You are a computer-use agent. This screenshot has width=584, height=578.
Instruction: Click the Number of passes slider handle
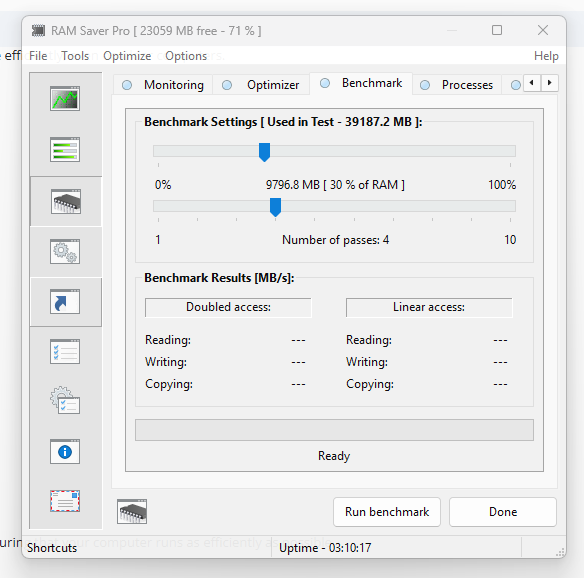[x=275, y=207]
